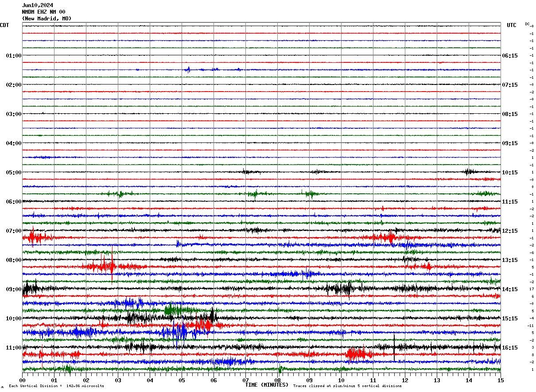
Task: Click the 10 minute tick label on the x-axis
Action: (x=341, y=380)
